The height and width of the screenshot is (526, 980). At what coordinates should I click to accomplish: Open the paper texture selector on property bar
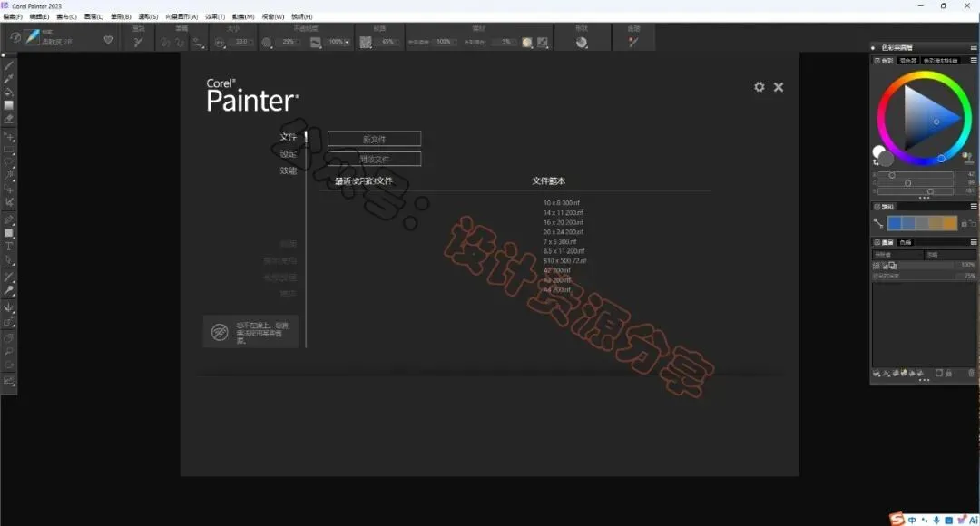pyautogui.click(x=366, y=42)
